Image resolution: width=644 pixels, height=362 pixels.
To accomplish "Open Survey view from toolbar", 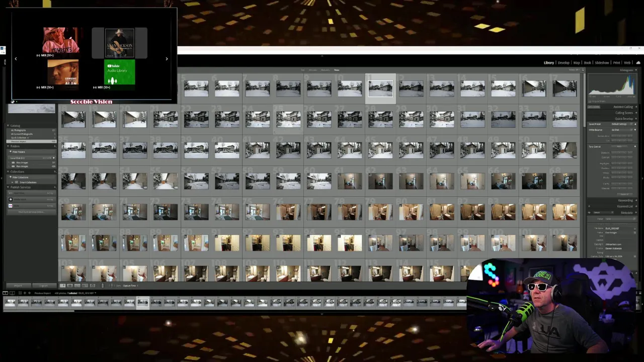I will [85, 286].
